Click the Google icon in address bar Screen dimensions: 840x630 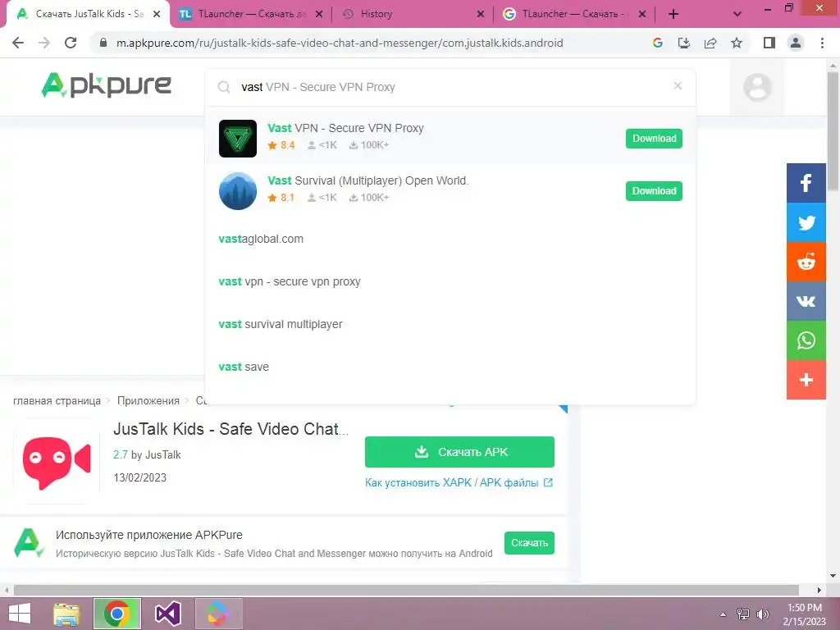[x=658, y=43]
